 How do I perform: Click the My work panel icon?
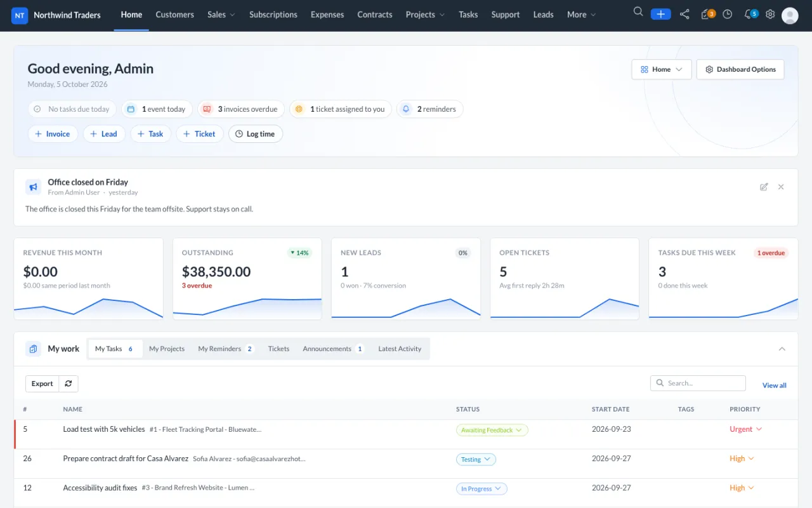[x=33, y=349]
